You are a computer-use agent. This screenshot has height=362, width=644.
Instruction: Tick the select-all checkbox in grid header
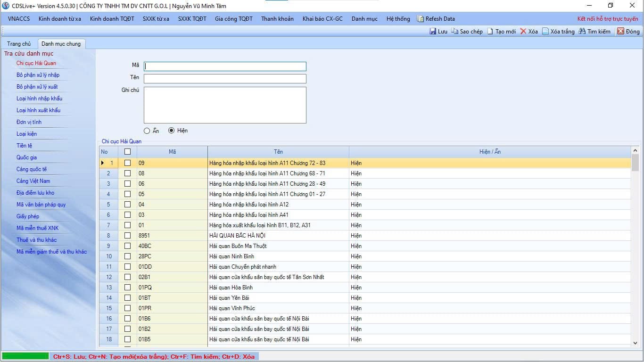127,152
